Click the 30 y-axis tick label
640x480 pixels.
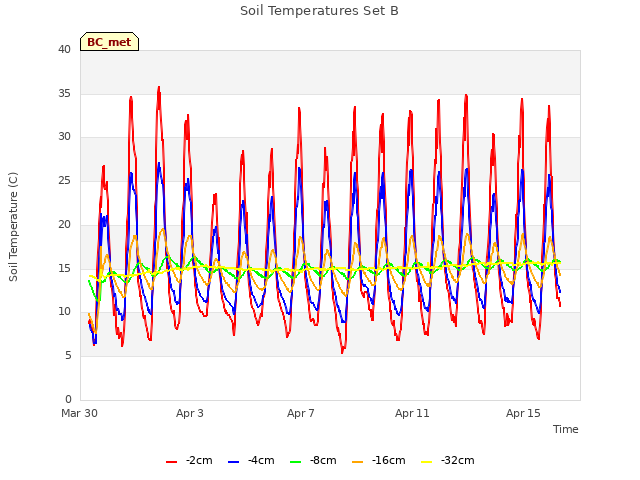click(x=64, y=137)
